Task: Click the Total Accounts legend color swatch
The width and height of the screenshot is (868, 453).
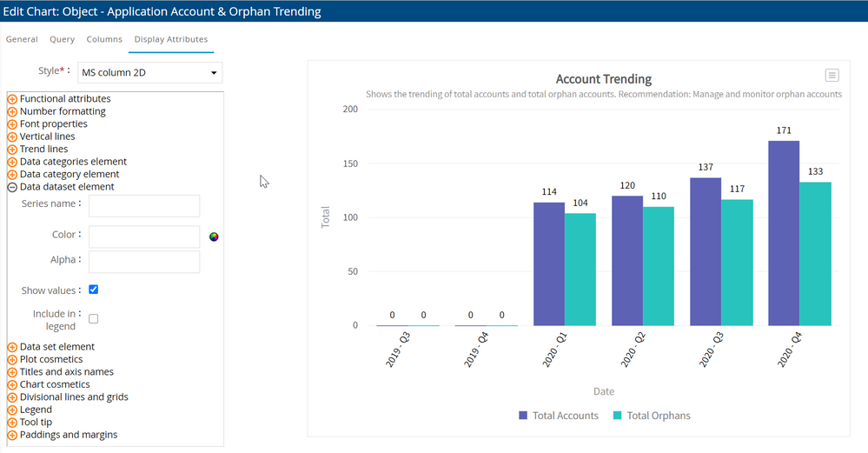Action: coord(523,416)
